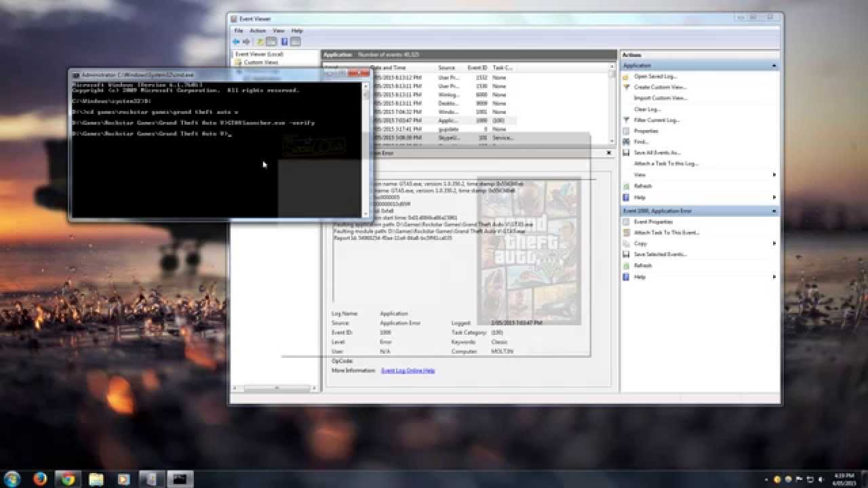The image size is (868, 488).
Task: Open Firefox from the taskbar
Action: click(40, 479)
